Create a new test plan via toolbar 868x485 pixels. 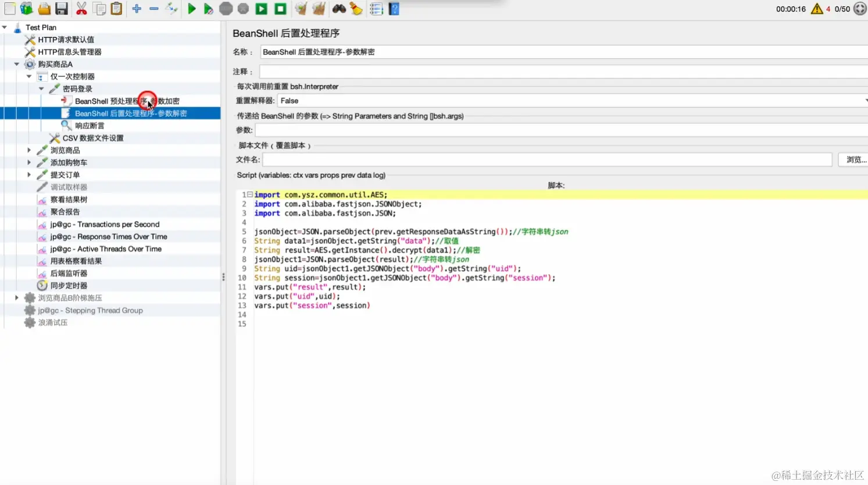click(10, 9)
